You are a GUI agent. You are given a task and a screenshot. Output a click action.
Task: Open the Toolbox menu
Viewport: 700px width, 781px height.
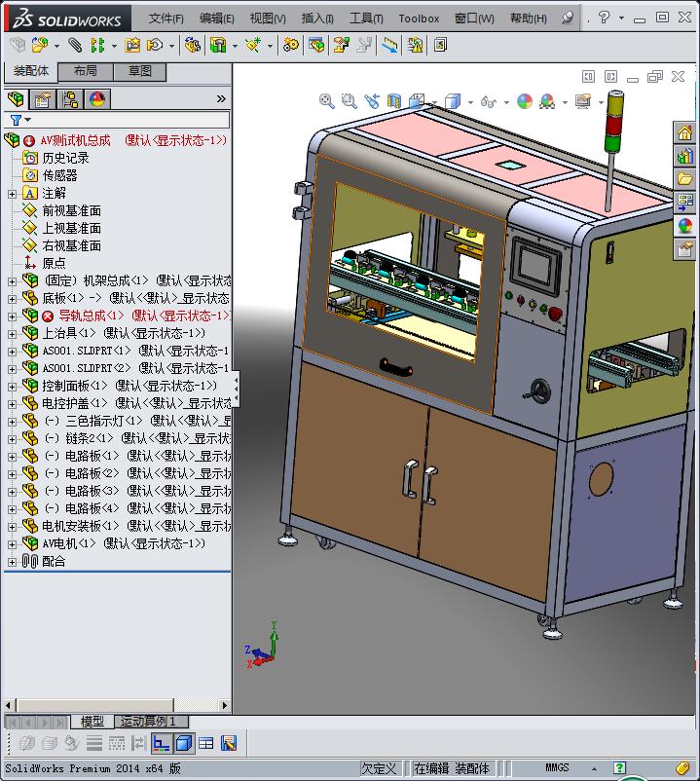[419, 19]
